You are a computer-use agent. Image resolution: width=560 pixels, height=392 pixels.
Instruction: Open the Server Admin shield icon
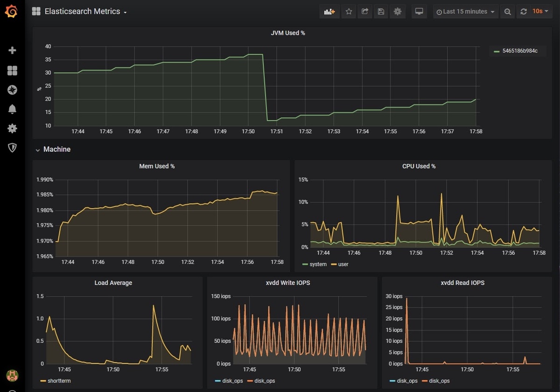tap(13, 148)
